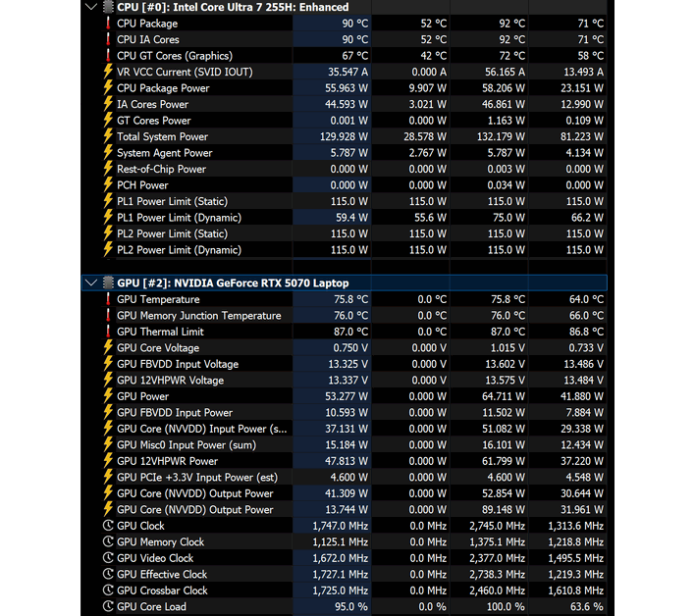This screenshot has height=616, width=695.
Task: Click the 55.963 W CPU Package Power value
Action: 347,88
